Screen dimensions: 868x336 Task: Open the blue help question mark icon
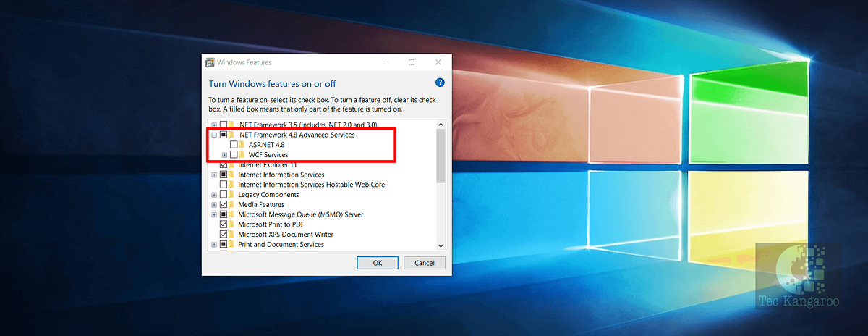click(x=440, y=83)
